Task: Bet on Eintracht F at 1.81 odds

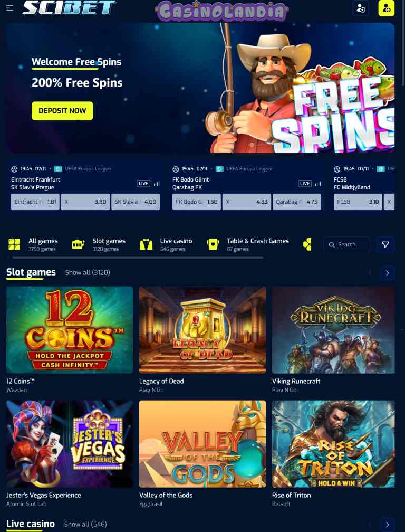Action: (x=35, y=202)
